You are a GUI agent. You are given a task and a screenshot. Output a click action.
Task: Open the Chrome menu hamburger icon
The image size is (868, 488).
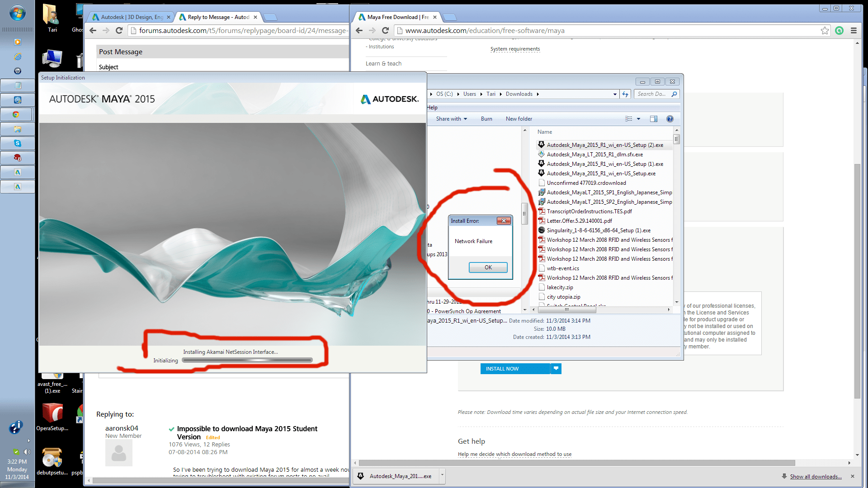click(x=854, y=30)
